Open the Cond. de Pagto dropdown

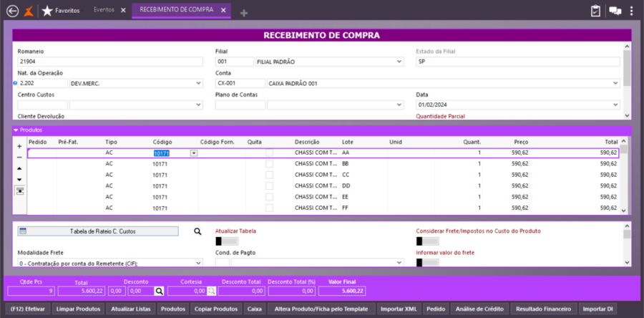point(399,262)
